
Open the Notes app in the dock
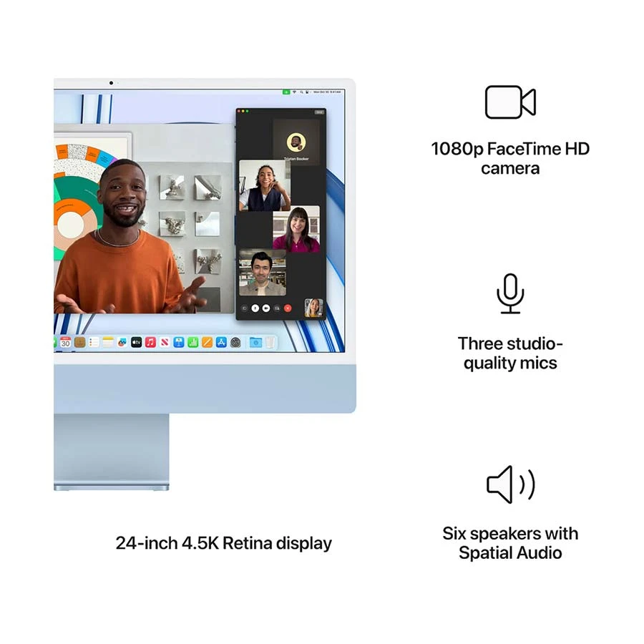[x=108, y=342]
